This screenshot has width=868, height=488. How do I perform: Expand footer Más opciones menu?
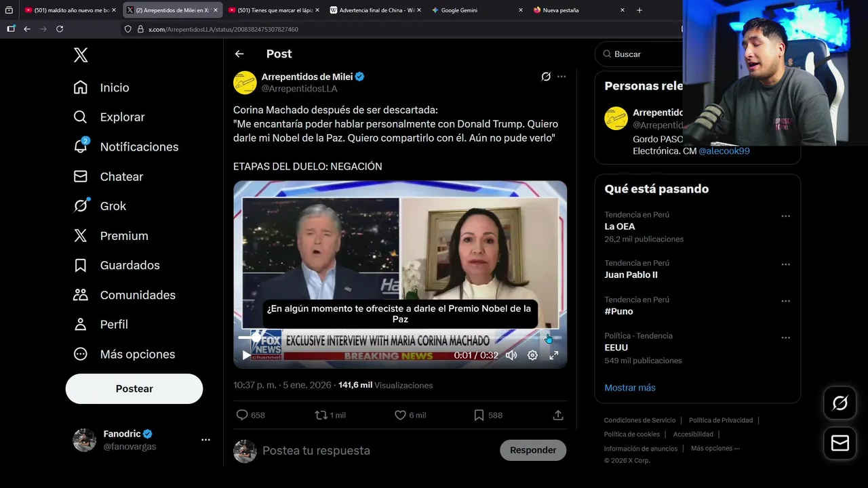(x=715, y=449)
